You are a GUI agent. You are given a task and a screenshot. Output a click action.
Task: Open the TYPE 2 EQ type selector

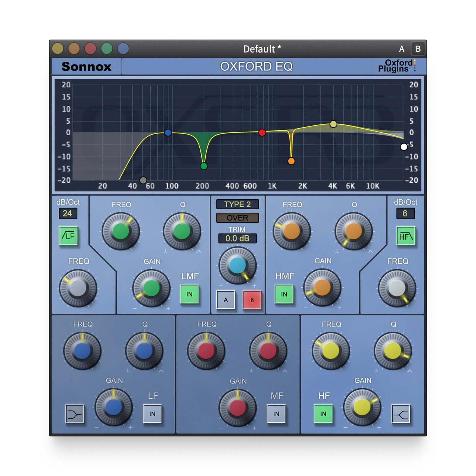tap(238, 204)
